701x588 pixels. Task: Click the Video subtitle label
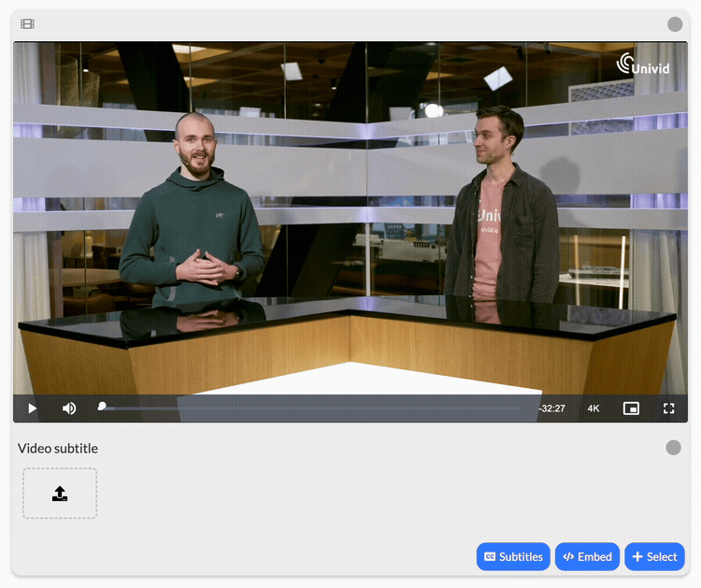point(58,449)
